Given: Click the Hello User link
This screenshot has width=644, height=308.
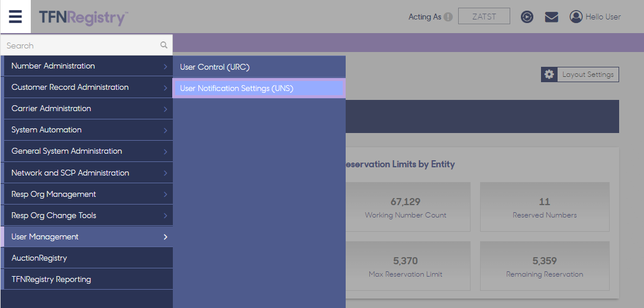Looking at the screenshot, I should click(x=603, y=17).
